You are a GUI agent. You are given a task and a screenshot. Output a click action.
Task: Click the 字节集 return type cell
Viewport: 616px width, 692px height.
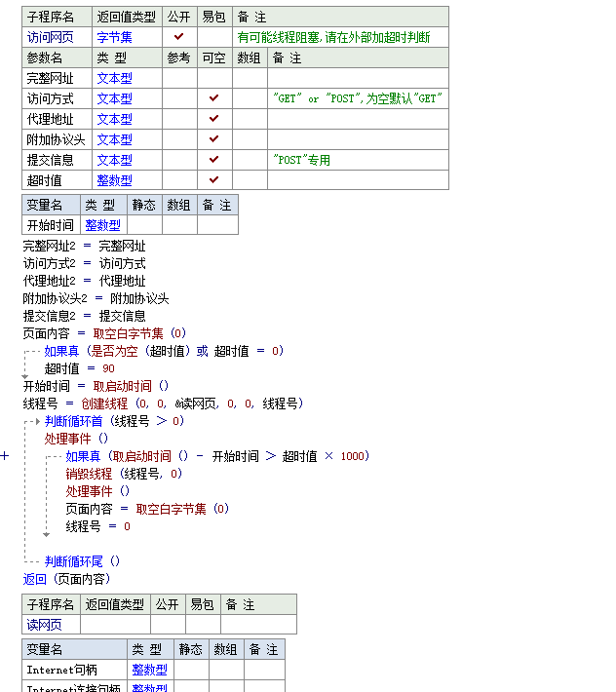pos(127,37)
